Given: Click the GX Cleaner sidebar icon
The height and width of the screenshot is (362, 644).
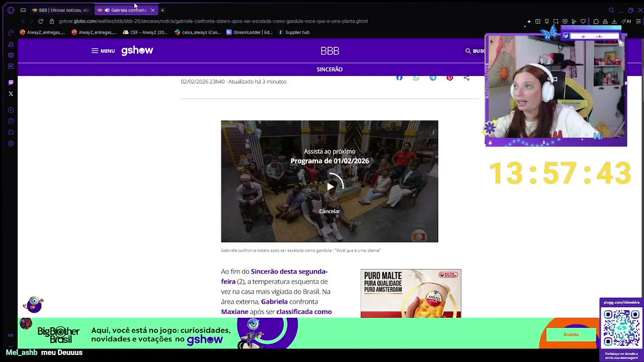Looking at the screenshot, I should tap(11, 44).
